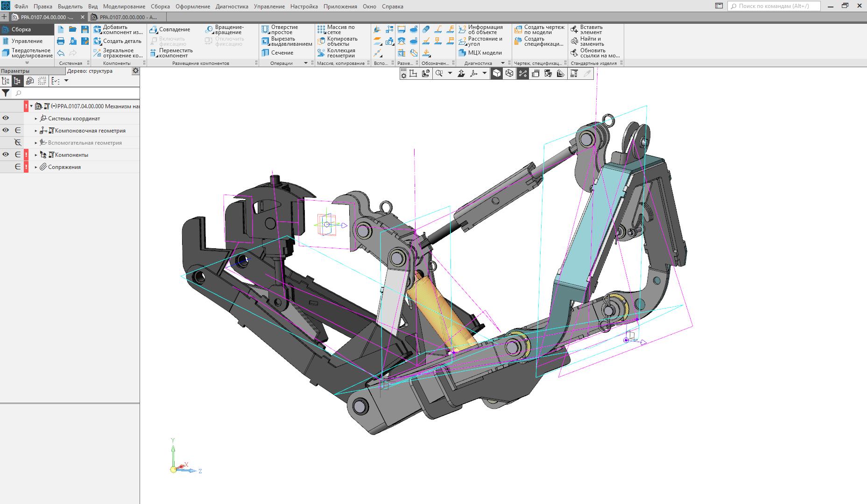Hide Компоненты using its eye icon
This screenshot has width=867, height=504.
tap(6, 155)
